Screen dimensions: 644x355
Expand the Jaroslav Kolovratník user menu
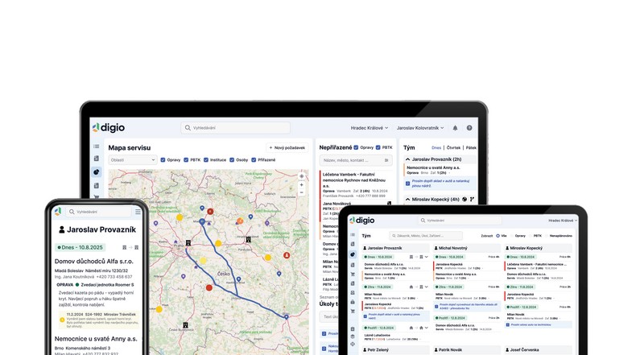(419, 128)
